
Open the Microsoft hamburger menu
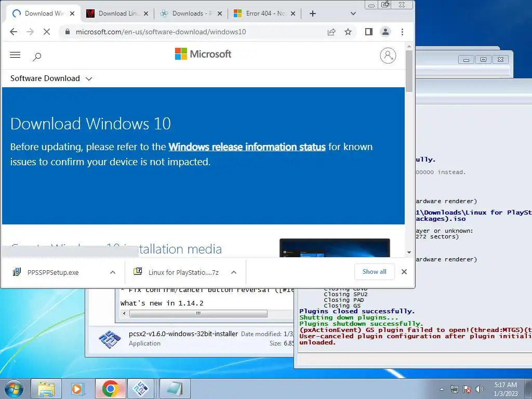pos(15,55)
